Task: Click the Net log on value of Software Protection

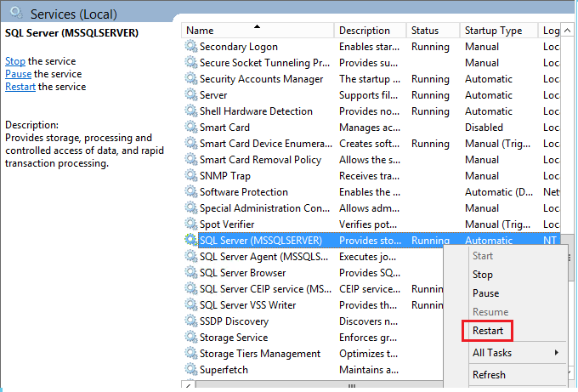Action: coord(551,192)
